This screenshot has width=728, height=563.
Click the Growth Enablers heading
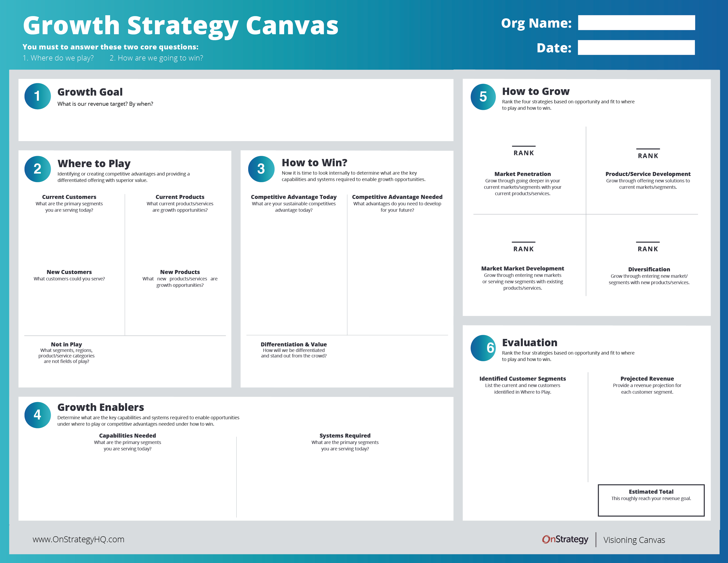tap(101, 407)
